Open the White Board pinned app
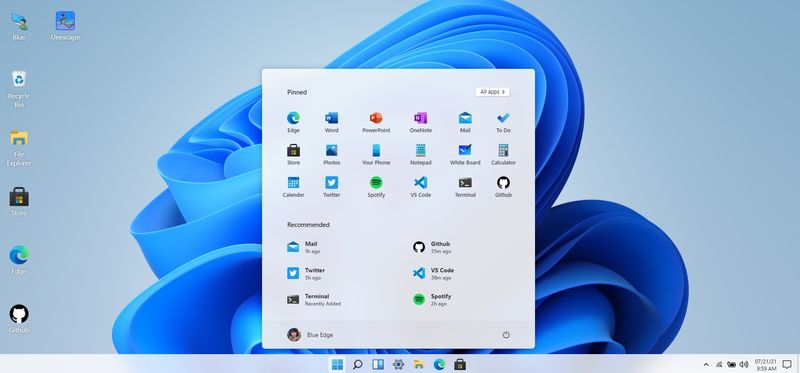Screen dimensions: 800x373 pyautogui.click(x=465, y=155)
